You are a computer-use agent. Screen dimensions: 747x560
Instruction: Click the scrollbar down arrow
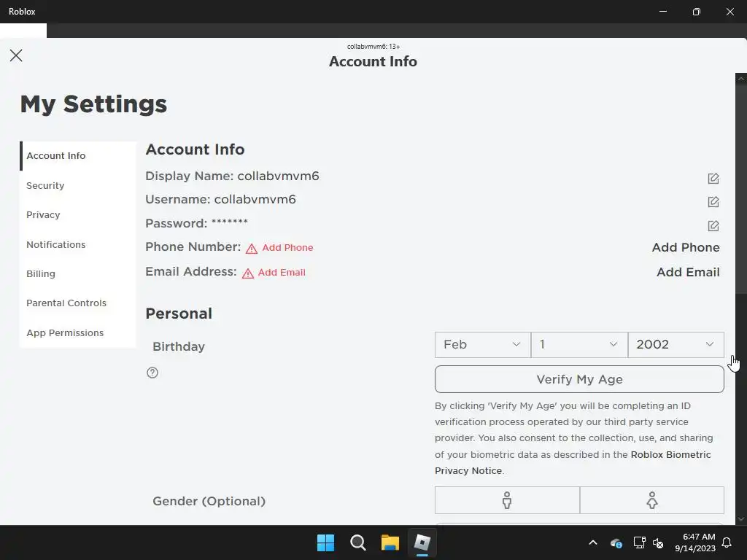(x=741, y=518)
